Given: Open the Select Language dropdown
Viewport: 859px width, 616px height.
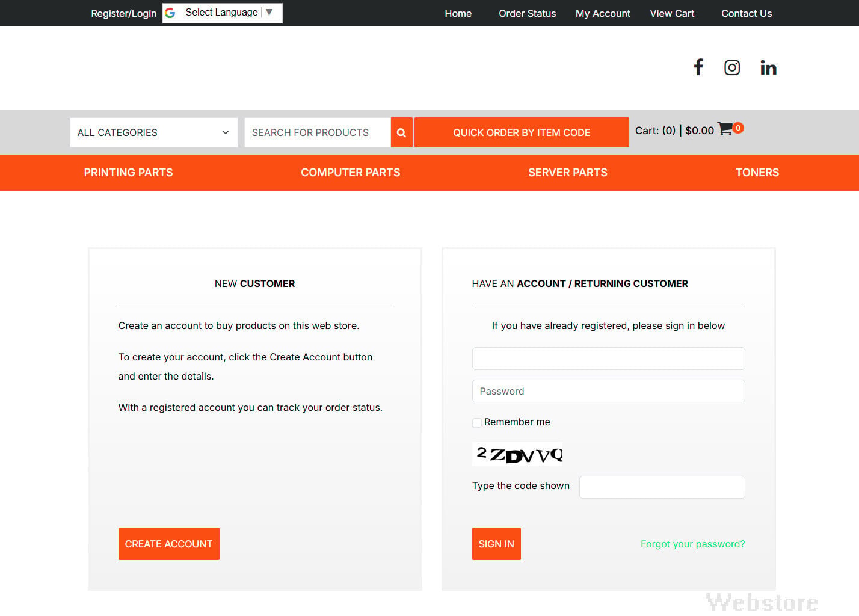Looking at the screenshot, I should [x=229, y=13].
